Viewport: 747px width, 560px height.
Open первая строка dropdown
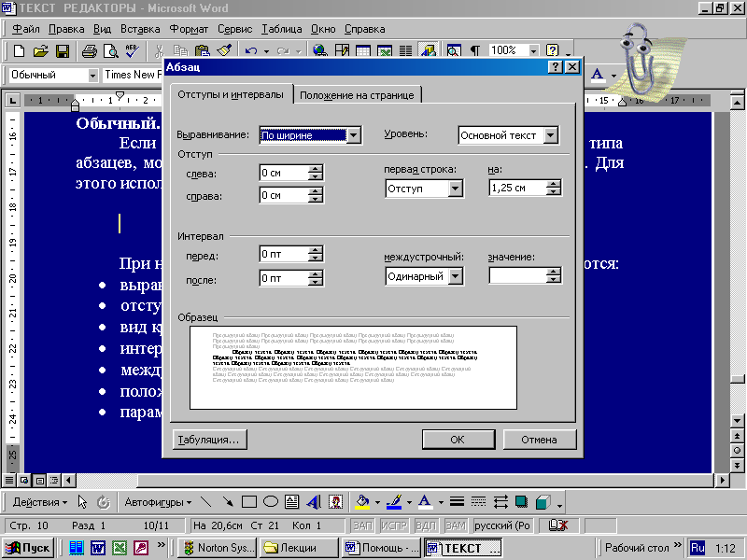pos(456,189)
